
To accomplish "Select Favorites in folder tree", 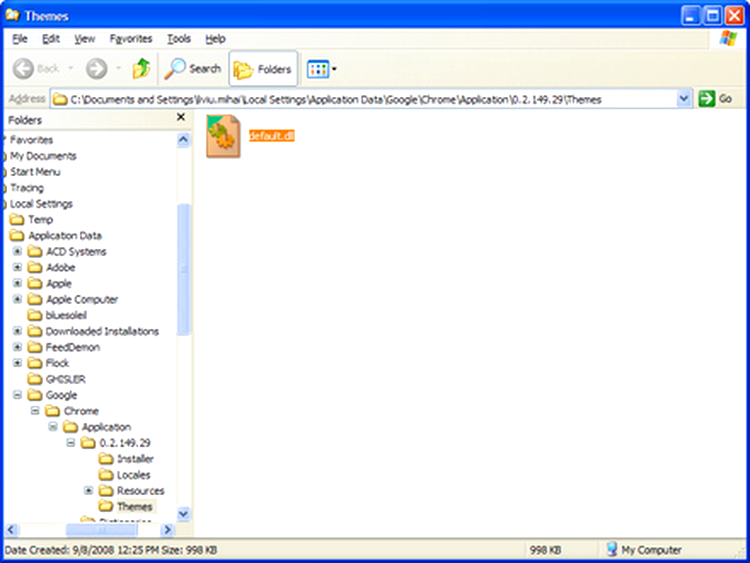I will click(31, 140).
